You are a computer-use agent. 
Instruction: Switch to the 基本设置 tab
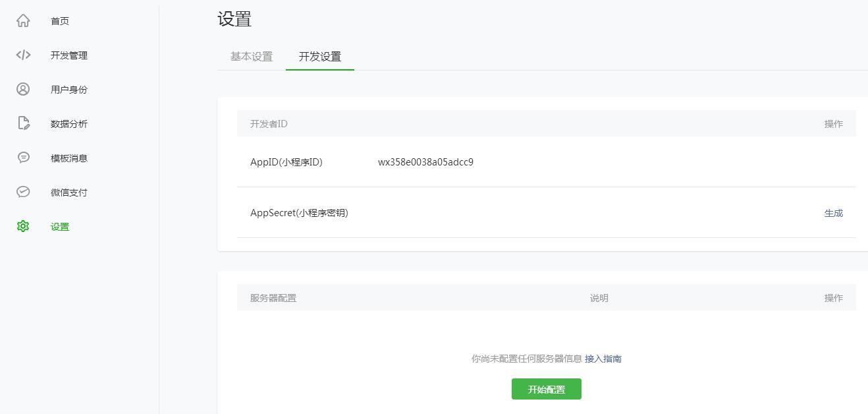coord(252,57)
